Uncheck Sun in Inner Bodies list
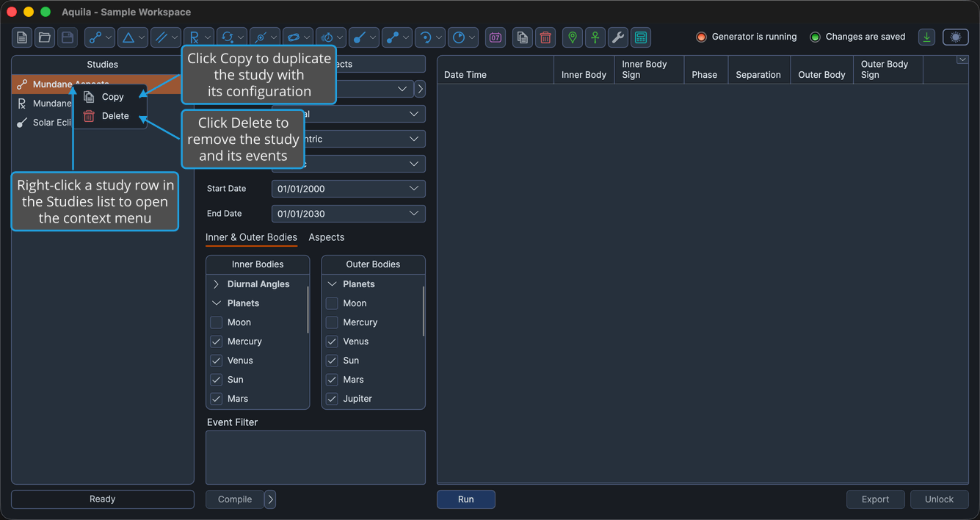The width and height of the screenshot is (980, 520). pos(216,380)
